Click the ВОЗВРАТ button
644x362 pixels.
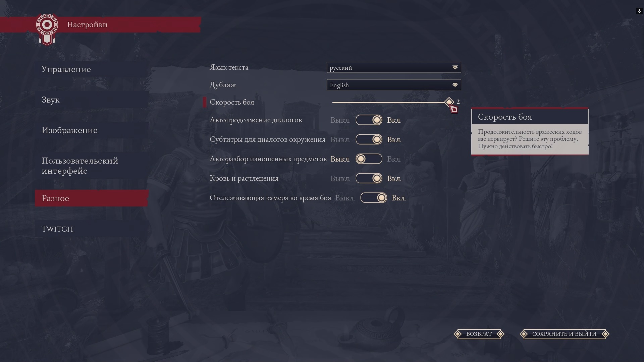pos(479,334)
